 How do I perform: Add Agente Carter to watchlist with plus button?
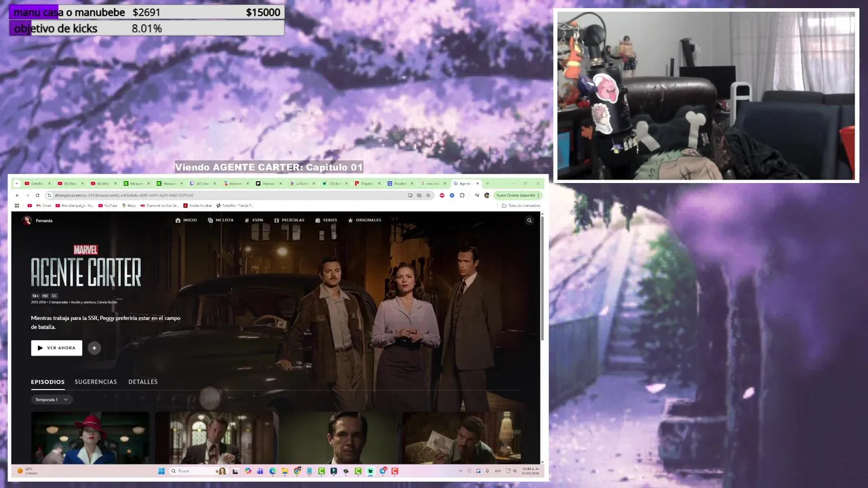[94, 348]
